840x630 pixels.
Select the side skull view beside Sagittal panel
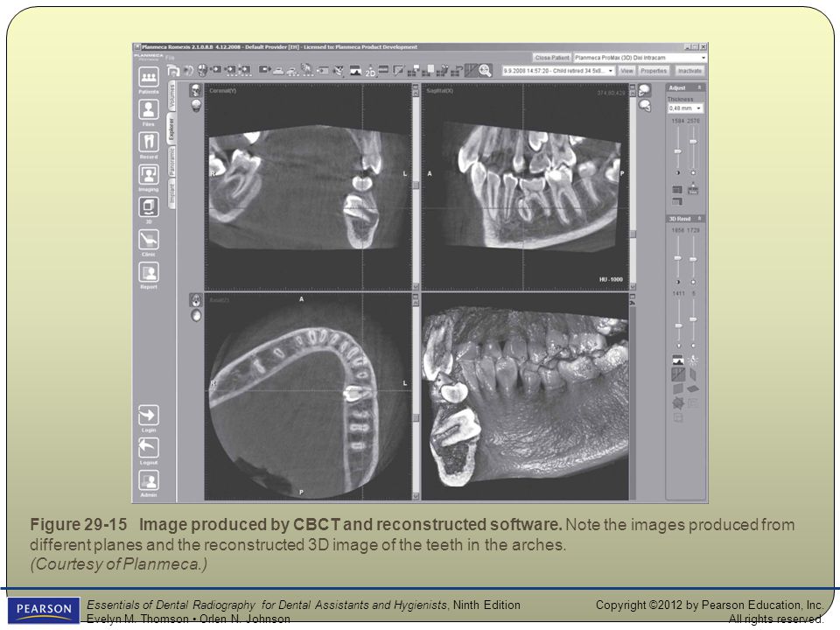coord(645,90)
